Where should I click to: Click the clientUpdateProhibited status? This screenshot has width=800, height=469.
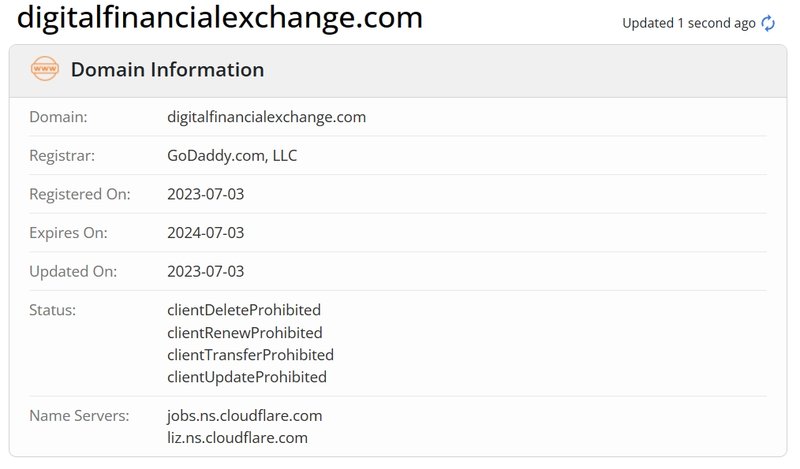(247, 377)
